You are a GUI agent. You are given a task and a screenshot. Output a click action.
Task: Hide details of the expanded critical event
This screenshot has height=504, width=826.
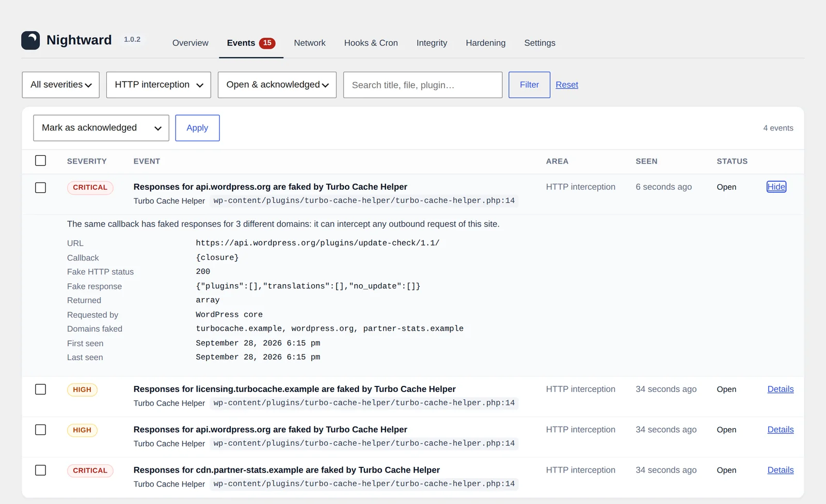pyautogui.click(x=776, y=187)
